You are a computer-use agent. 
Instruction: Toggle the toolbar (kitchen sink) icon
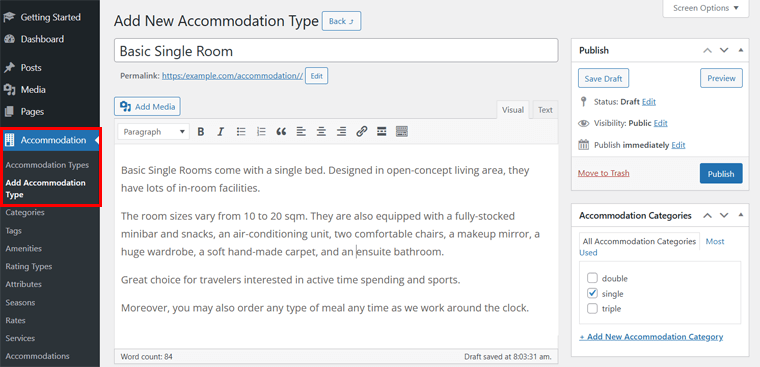(x=402, y=131)
